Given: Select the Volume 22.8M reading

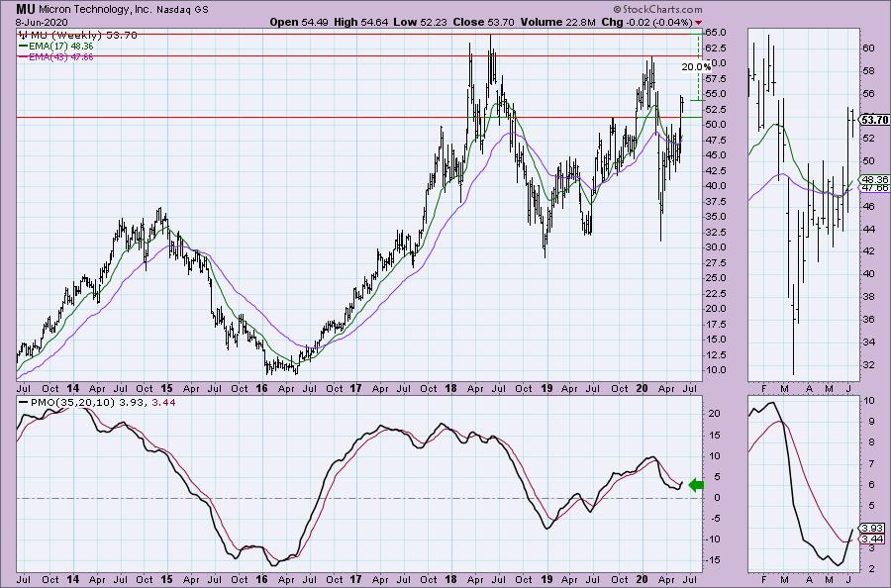Looking at the screenshot, I should (x=557, y=23).
